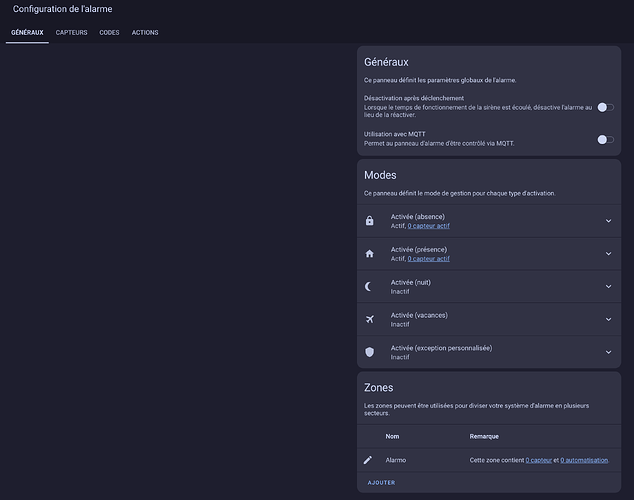Open the Généraux tab
This screenshot has height=500, width=634.
(27, 33)
